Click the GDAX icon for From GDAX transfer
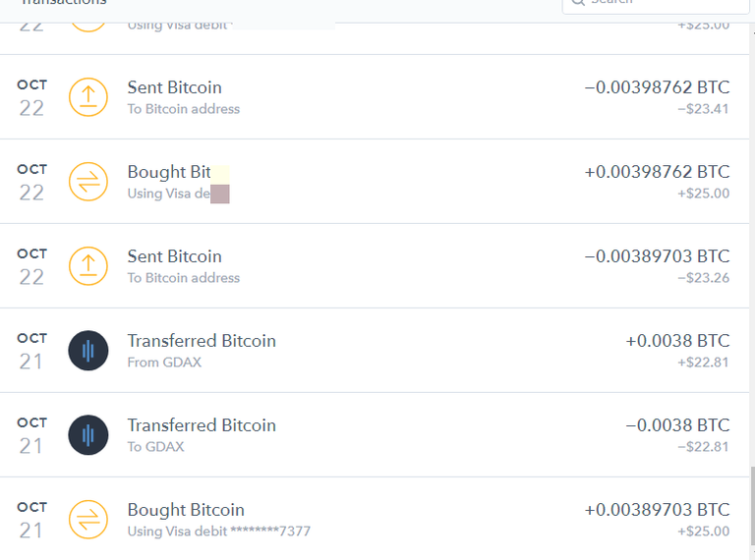755x560 pixels. click(88, 351)
